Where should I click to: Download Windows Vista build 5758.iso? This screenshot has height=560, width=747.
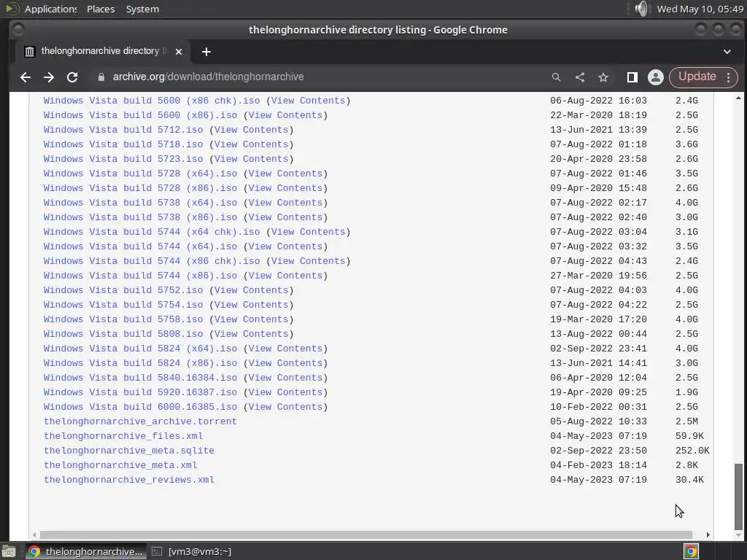click(x=123, y=319)
